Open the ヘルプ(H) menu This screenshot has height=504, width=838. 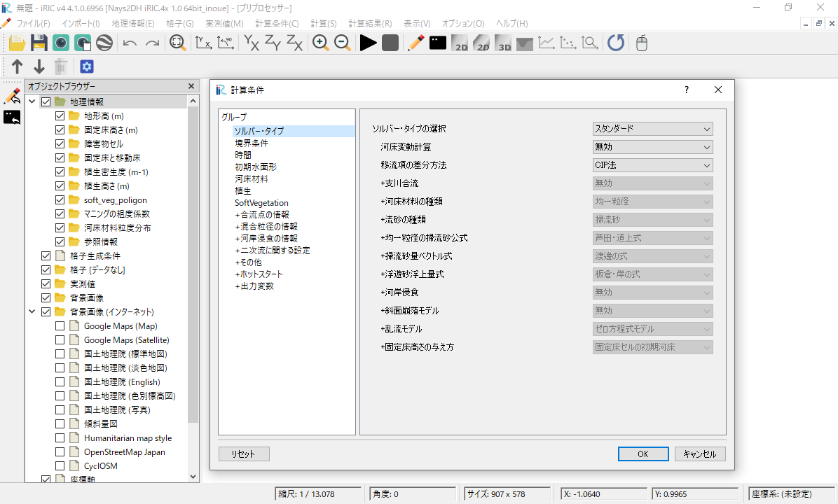[x=512, y=24]
